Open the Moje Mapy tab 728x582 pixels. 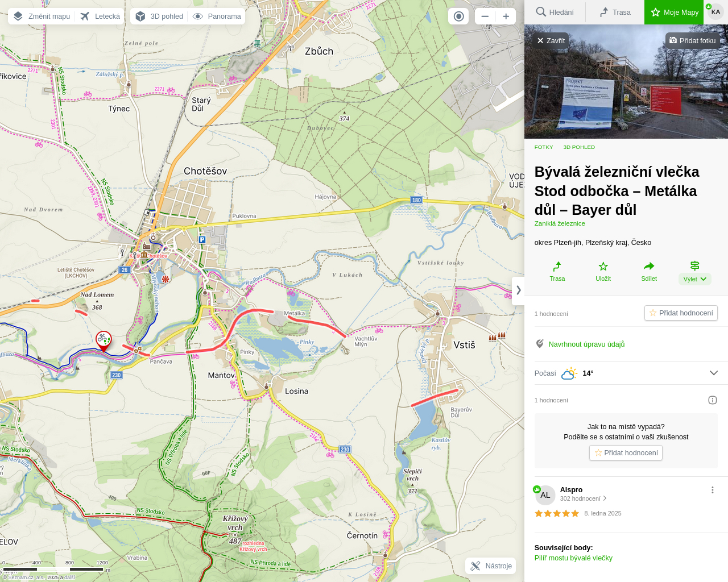pyautogui.click(x=674, y=12)
